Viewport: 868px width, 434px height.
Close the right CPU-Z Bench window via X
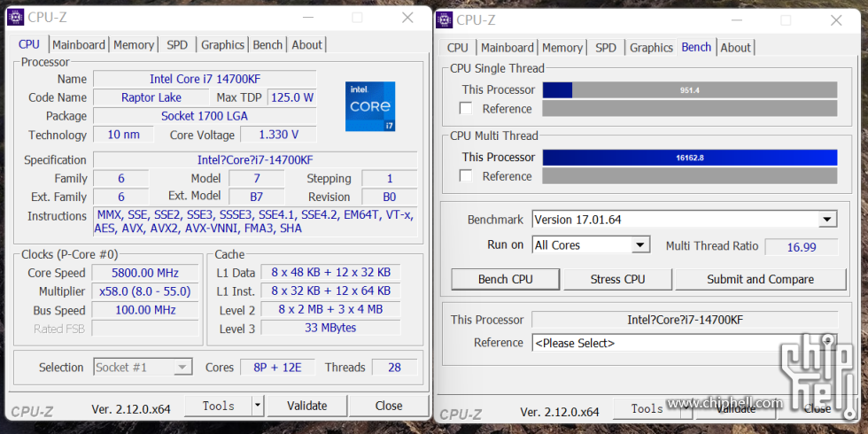836,20
